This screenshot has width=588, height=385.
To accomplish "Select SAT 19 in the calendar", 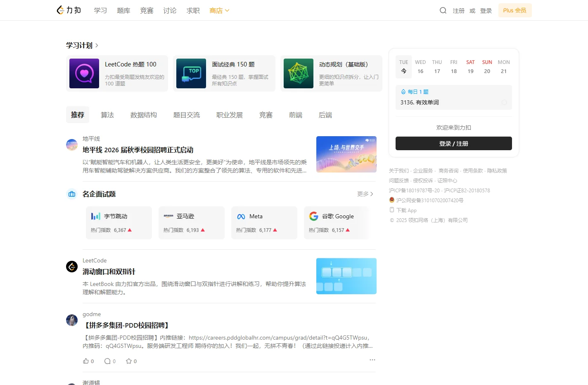I will click(470, 67).
